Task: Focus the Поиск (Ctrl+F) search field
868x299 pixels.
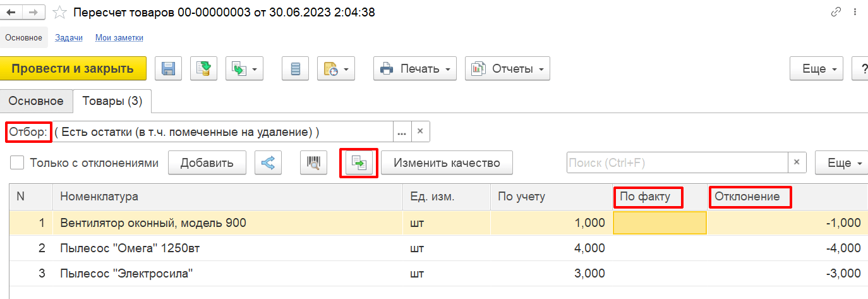Action: pos(677,162)
